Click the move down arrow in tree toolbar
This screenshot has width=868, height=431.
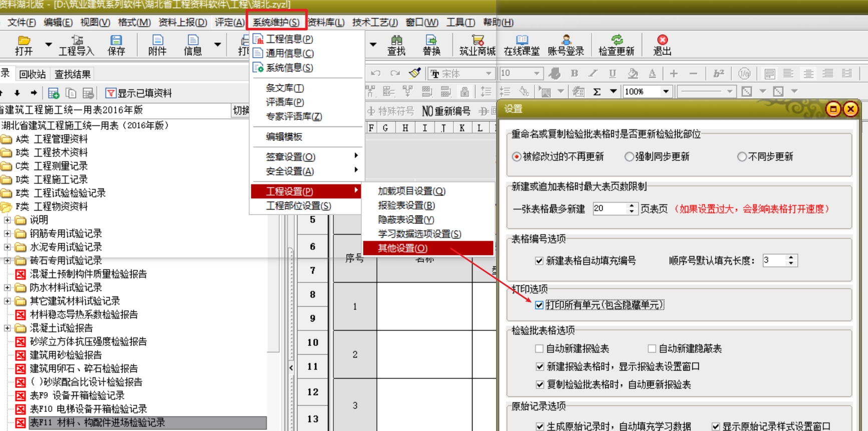[17, 93]
